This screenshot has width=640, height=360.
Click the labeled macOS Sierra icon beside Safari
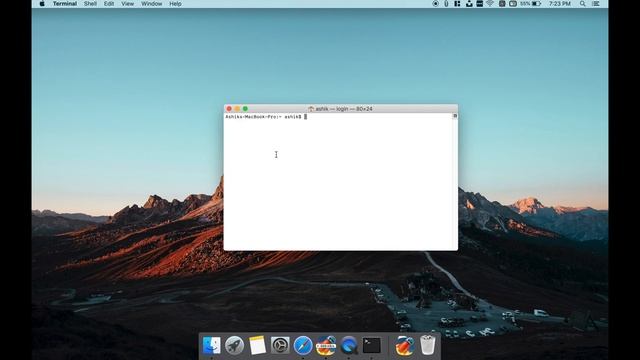(326, 345)
